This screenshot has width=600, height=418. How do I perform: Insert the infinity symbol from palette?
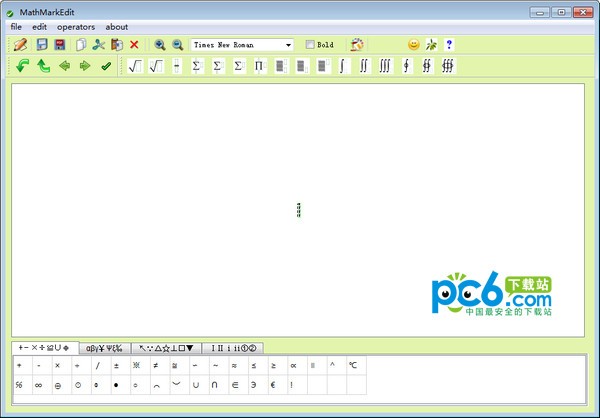click(39, 384)
